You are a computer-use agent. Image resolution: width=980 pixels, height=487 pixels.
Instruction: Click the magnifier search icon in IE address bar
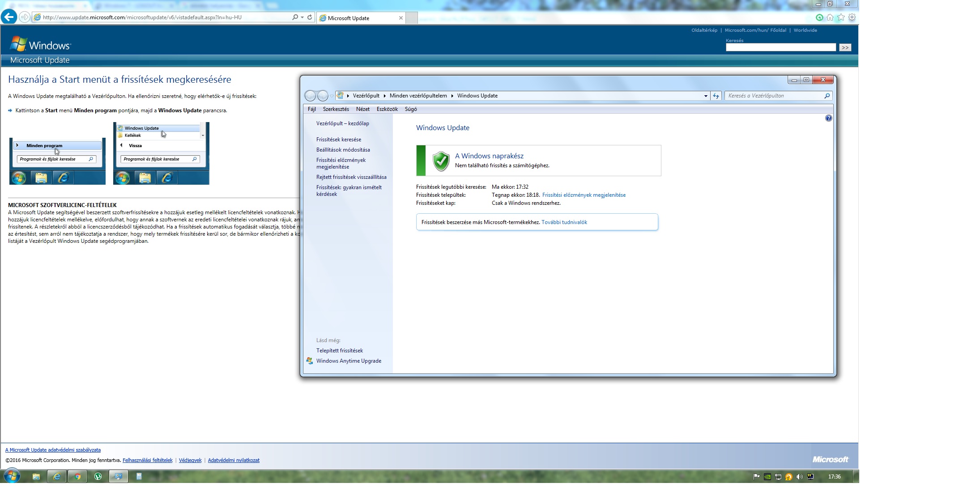(x=295, y=17)
